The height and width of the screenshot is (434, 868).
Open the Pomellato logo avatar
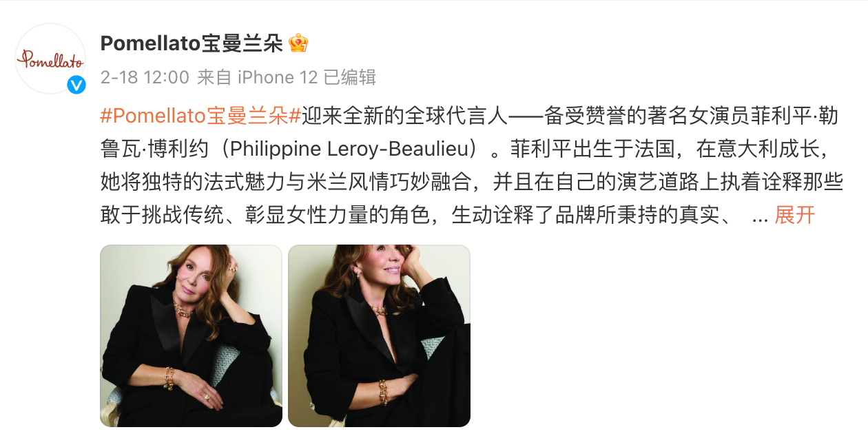click(x=50, y=59)
